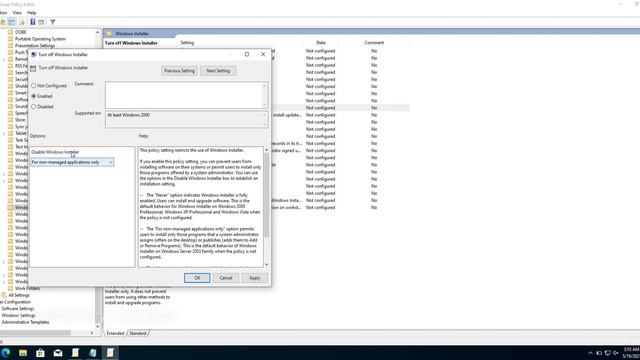
Task: Click the Help text scrollbar up arrow
Action: tap(267, 150)
